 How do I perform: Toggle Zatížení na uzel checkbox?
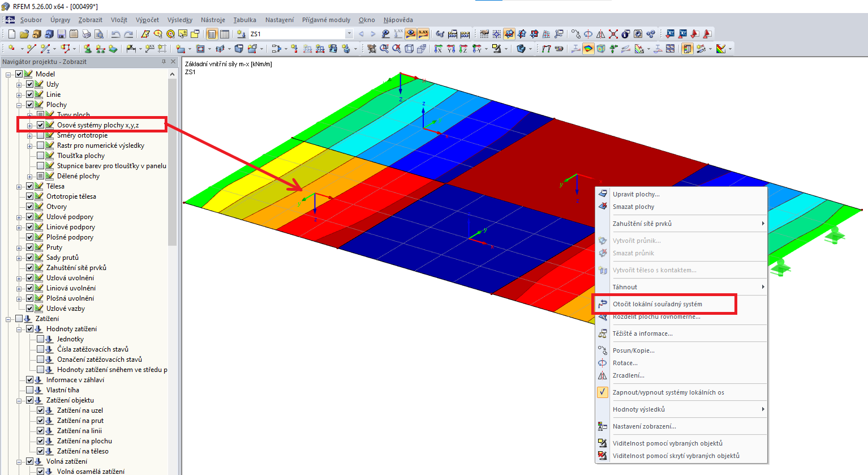pyautogui.click(x=40, y=410)
